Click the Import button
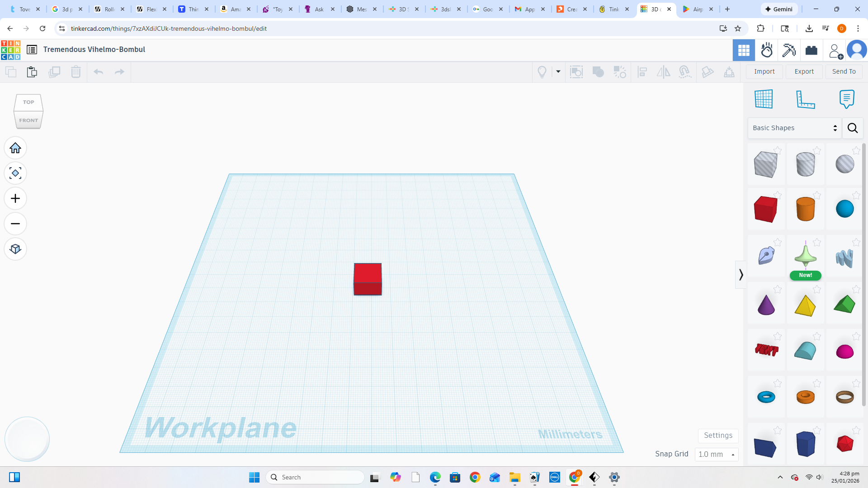 tap(764, 71)
